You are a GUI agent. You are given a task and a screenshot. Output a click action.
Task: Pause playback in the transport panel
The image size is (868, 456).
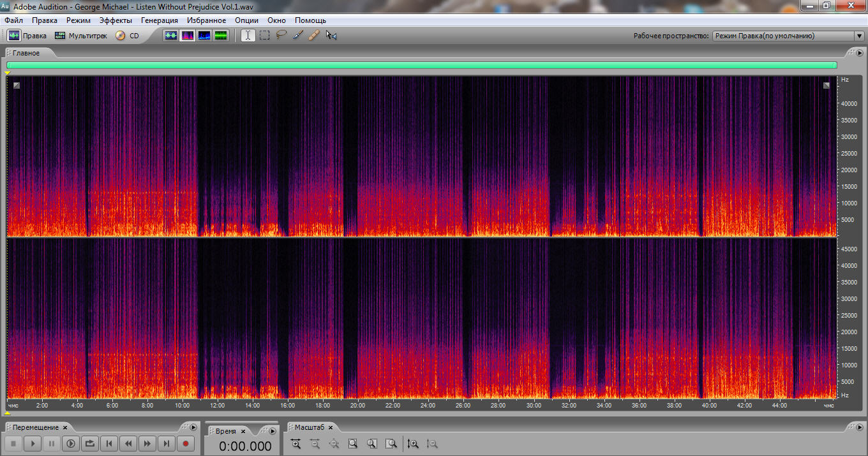(52, 443)
